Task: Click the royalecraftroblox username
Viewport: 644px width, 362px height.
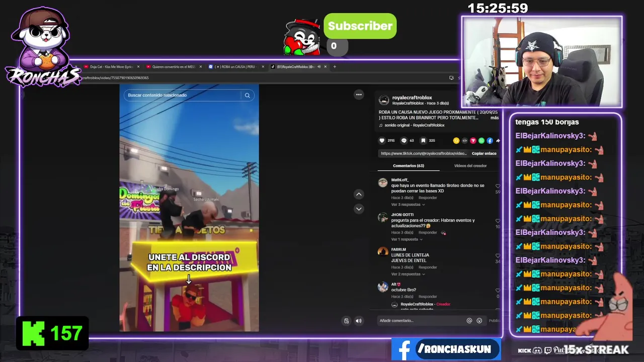Action: (x=412, y=98)
